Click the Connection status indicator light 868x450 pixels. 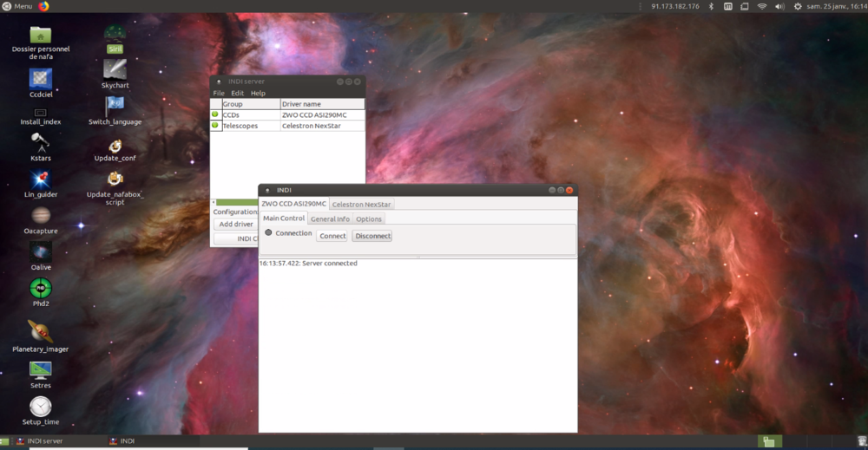click(268, 232)
